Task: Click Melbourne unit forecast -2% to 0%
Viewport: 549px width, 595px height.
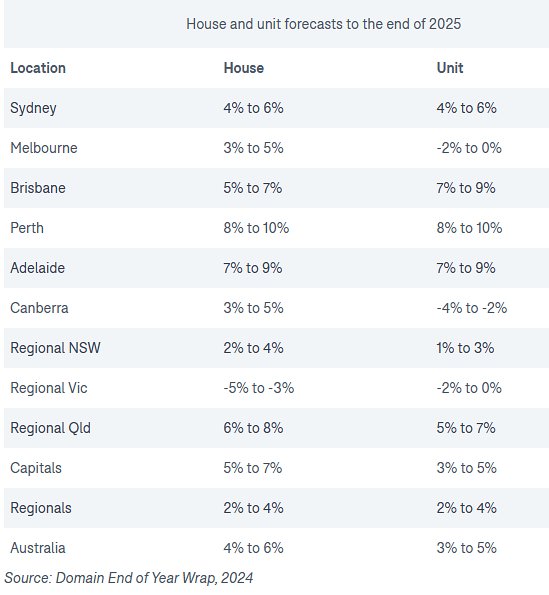Action: (x=469, y=148)
